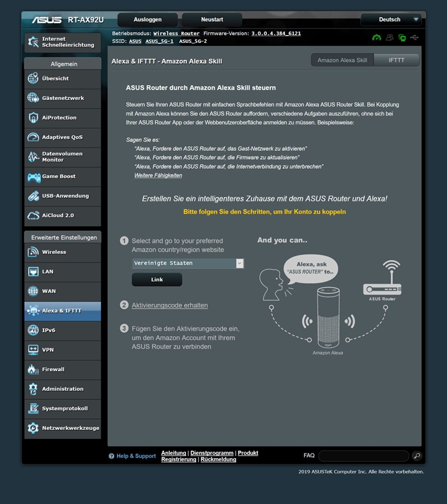Open the Dienstprogramm footer link

212,453
